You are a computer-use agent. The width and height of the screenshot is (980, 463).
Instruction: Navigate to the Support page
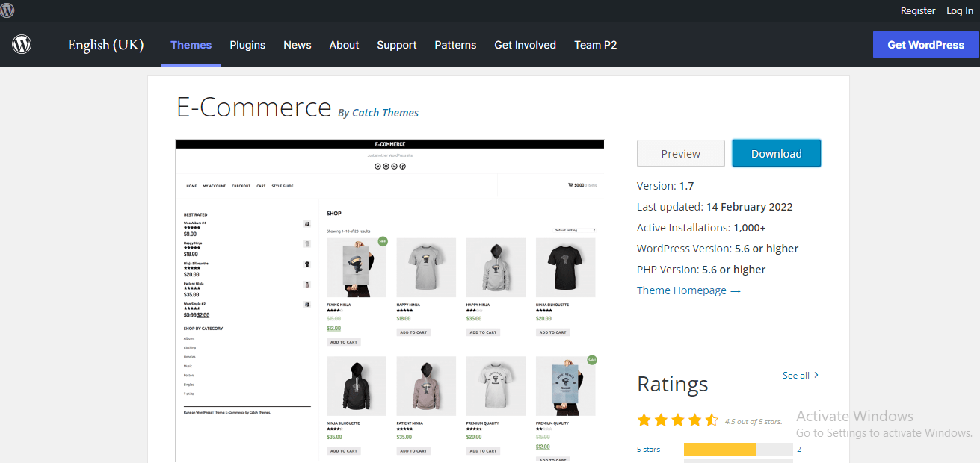point(396,45)
